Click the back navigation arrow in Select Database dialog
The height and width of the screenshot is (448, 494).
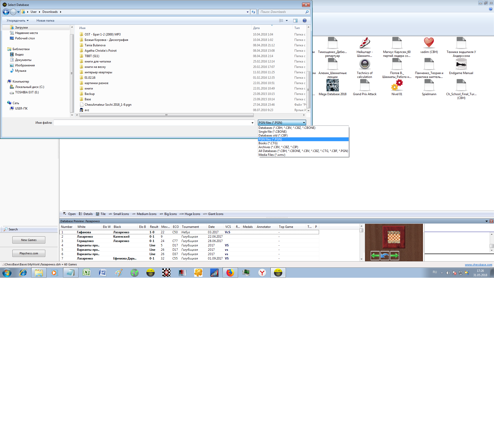[x=6, y=12]
